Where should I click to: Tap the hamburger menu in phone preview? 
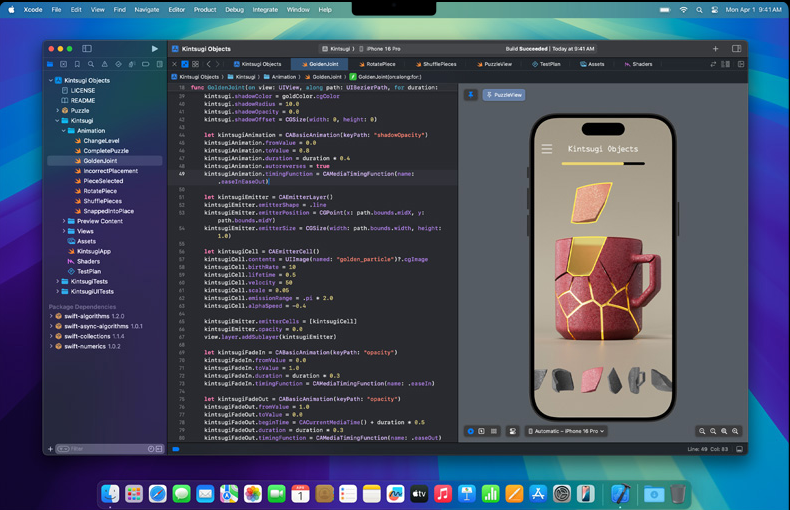pos(547,149)
